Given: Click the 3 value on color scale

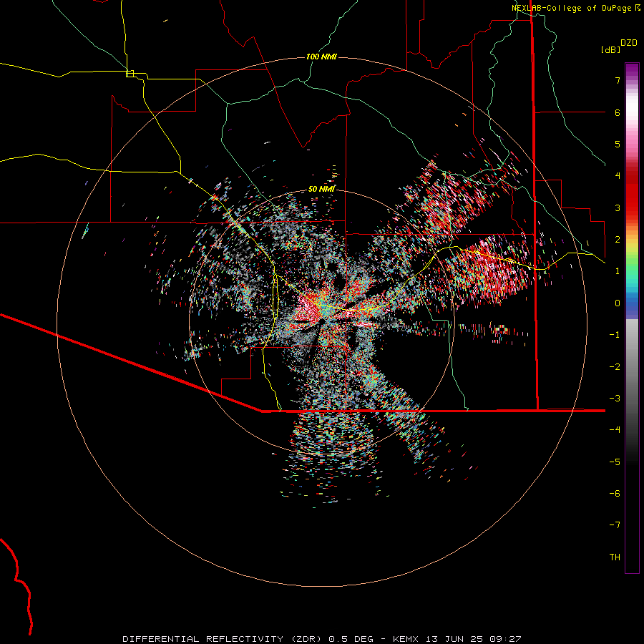Looking at the screenshot, I should click(x=618, y=208).
